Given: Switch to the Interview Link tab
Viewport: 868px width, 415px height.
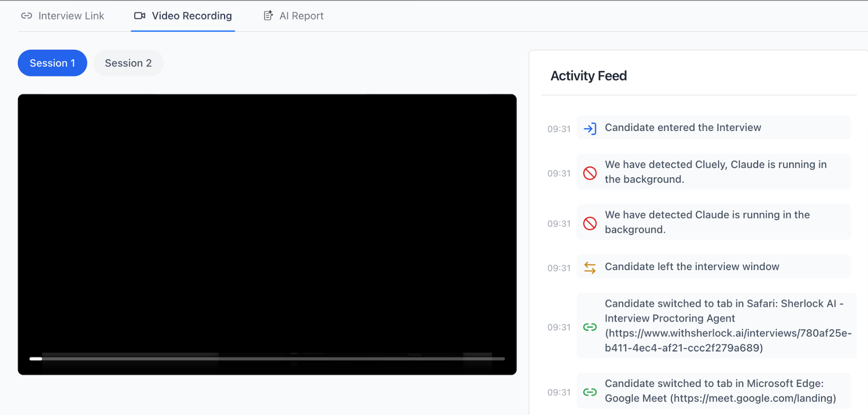Looking at the screenshot, I should pyautogui.click(x=71, y=16).
